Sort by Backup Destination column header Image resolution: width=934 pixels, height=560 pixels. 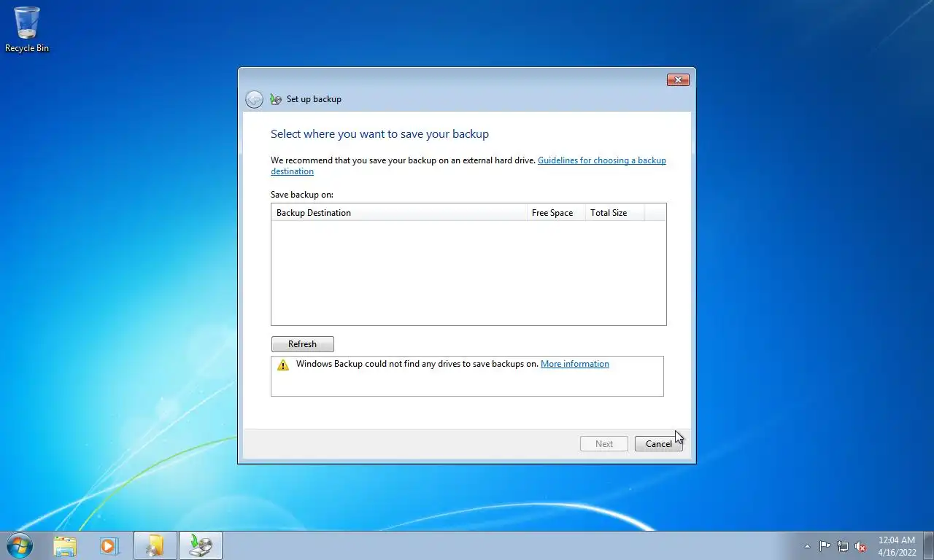(x=399, y=213)
